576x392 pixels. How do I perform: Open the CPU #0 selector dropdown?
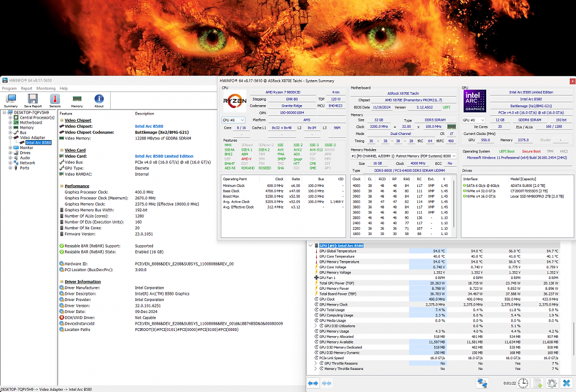(233, 120)
